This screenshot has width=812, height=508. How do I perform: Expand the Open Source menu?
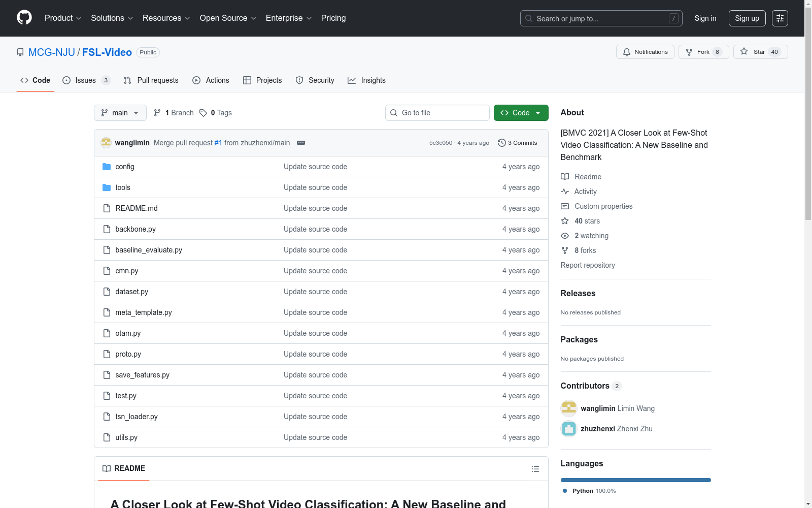coord(228,18)
